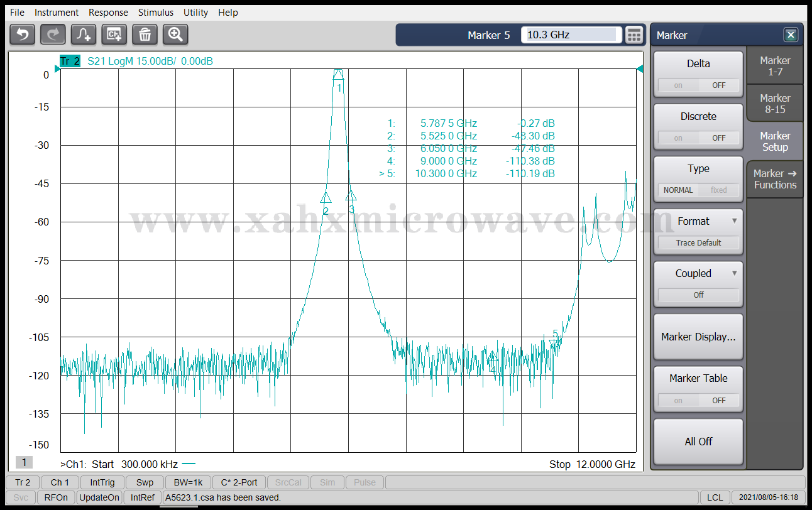Open the numeric keypad icon
Image resolution: width=812 pixels, height=510 pixels.
coord(634,35)
